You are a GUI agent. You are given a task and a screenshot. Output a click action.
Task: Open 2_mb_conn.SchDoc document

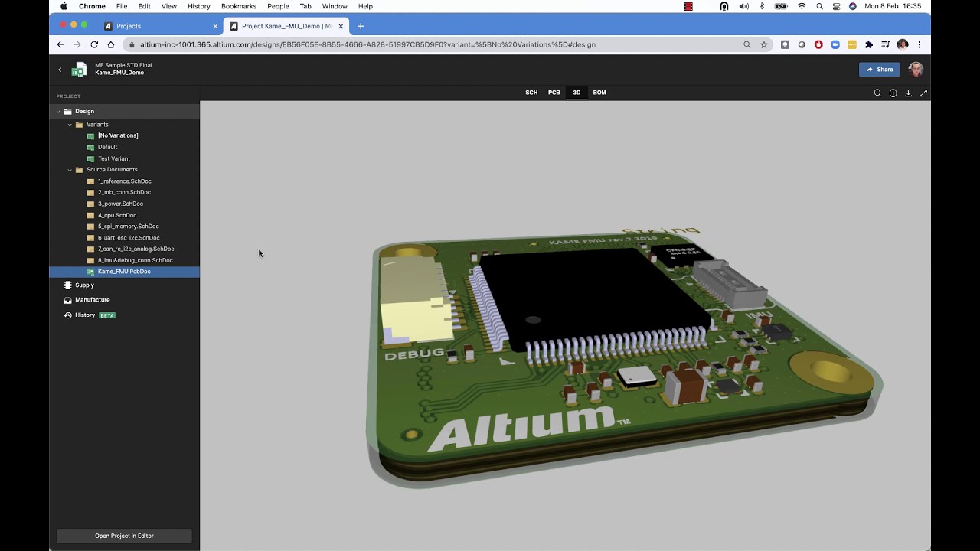(x=124, y=192)
